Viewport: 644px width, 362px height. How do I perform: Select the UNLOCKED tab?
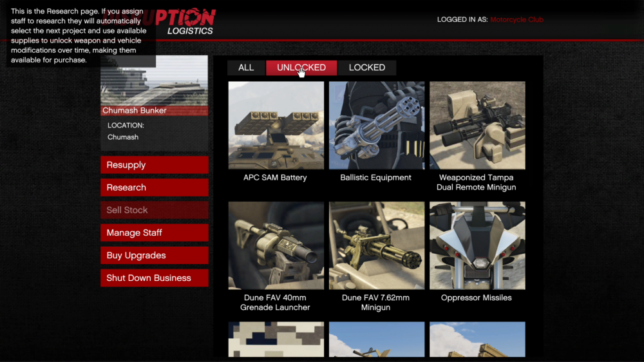[301, 68]
